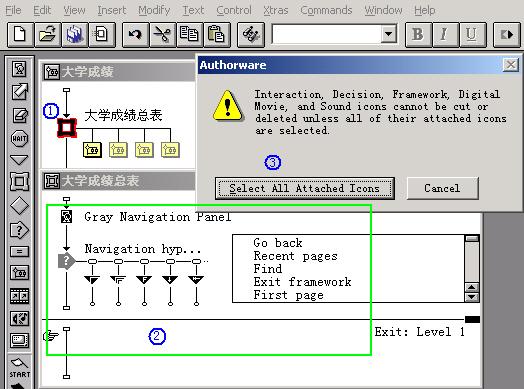The height and width of the screenshot is (389, 524).
Task: Open the Xtras menu
Action: 275,10
